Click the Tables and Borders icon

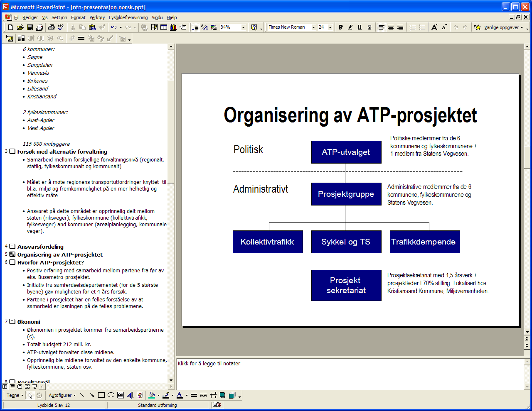click(x=154, y=27)
